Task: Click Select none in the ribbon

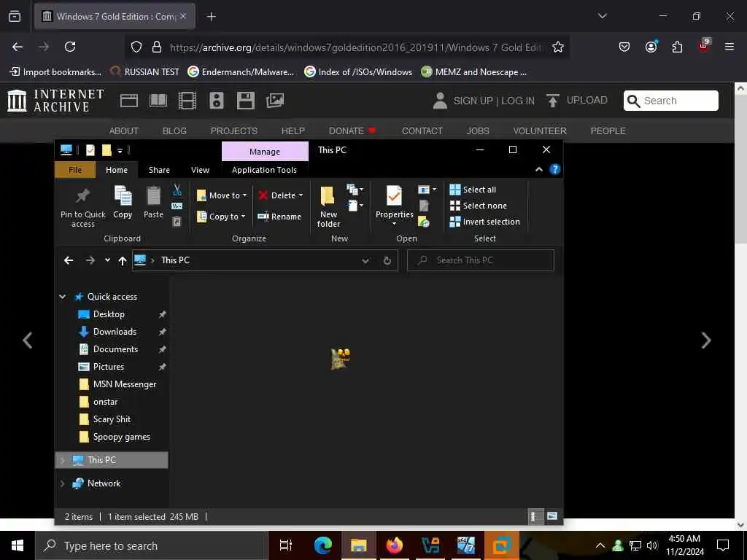Action: (x=479, y=206)
